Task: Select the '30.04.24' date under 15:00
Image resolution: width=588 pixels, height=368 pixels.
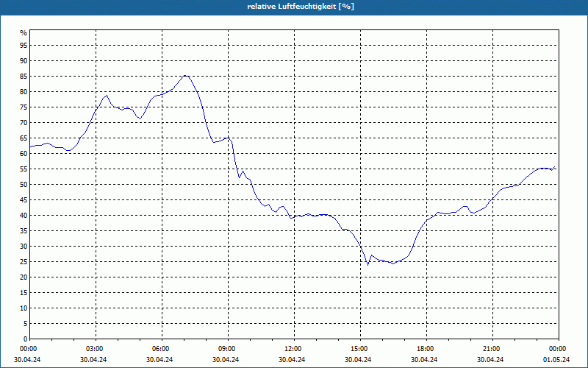Action: [358, 359]
